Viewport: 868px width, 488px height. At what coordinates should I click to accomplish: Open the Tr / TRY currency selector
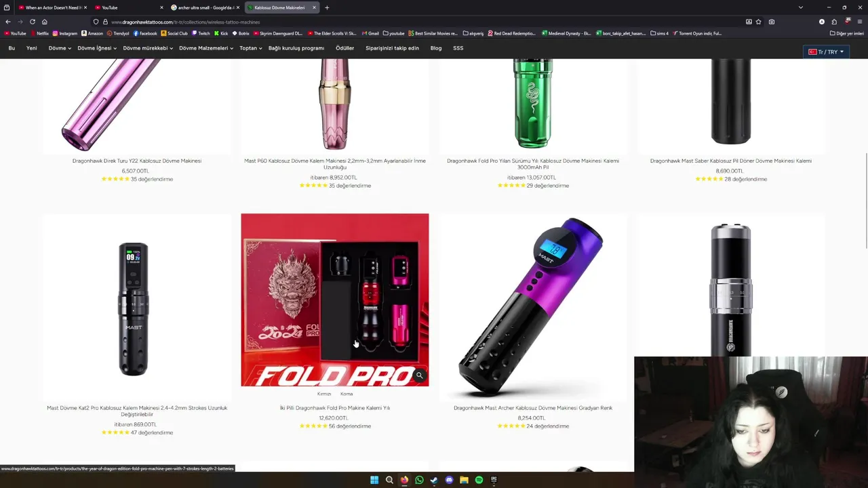pos(826,52)
